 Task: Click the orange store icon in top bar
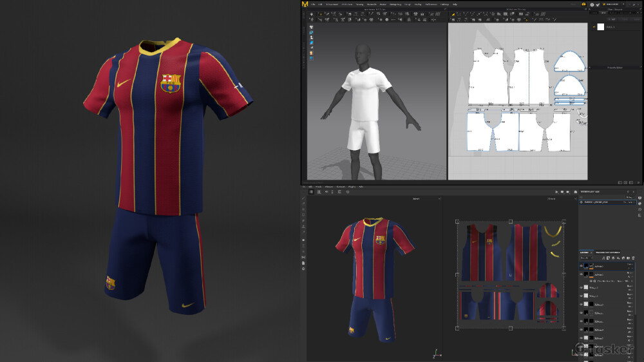click(583, 5)
